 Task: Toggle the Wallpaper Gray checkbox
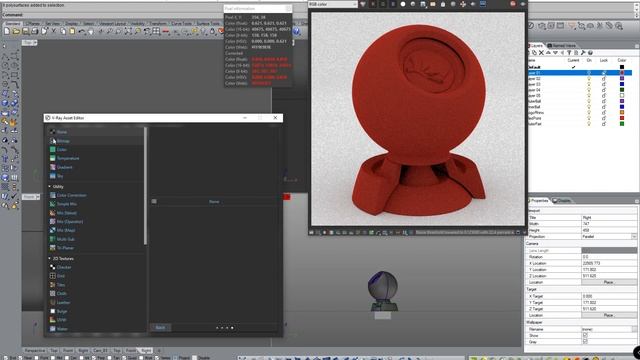pos(585,342)
